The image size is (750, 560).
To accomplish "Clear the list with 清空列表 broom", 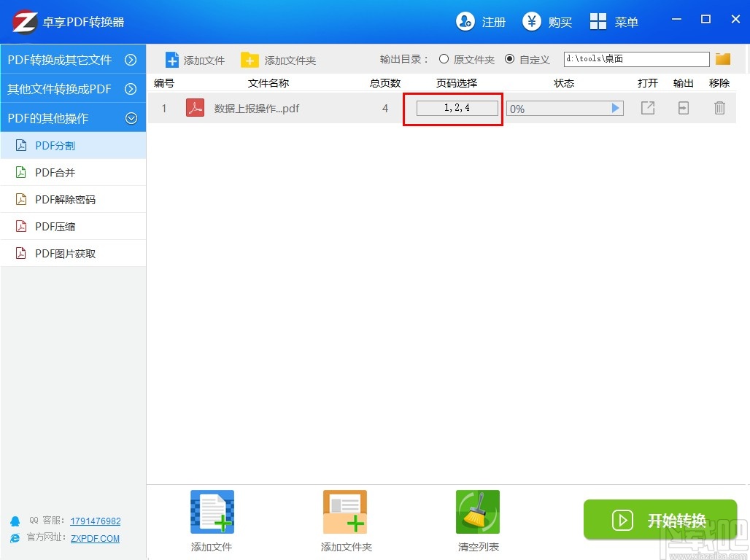I will (x=477, y=512).
